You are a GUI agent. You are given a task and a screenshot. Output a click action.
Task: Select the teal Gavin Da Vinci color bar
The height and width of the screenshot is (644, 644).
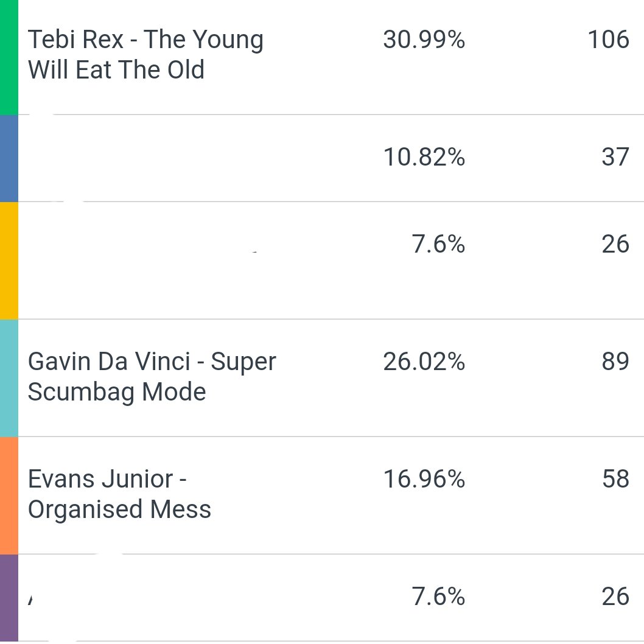[x=9, y=378]
